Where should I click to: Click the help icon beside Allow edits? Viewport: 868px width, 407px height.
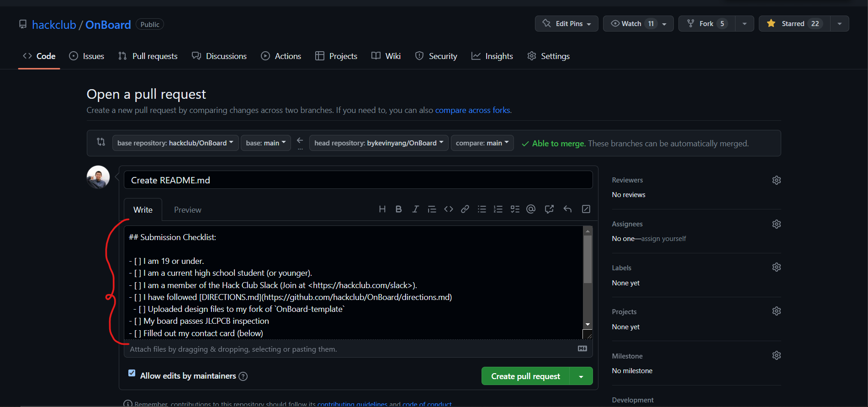pos(243,376)
